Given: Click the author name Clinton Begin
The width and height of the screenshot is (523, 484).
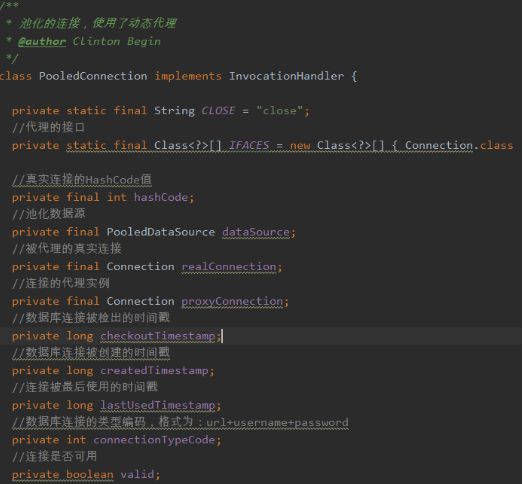Looking at the screenshot, I should pyautogui.click(x=117, y=42).
